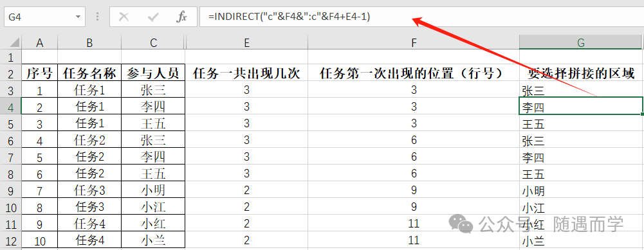Click cell G3 containing 张三

point(581,90)
